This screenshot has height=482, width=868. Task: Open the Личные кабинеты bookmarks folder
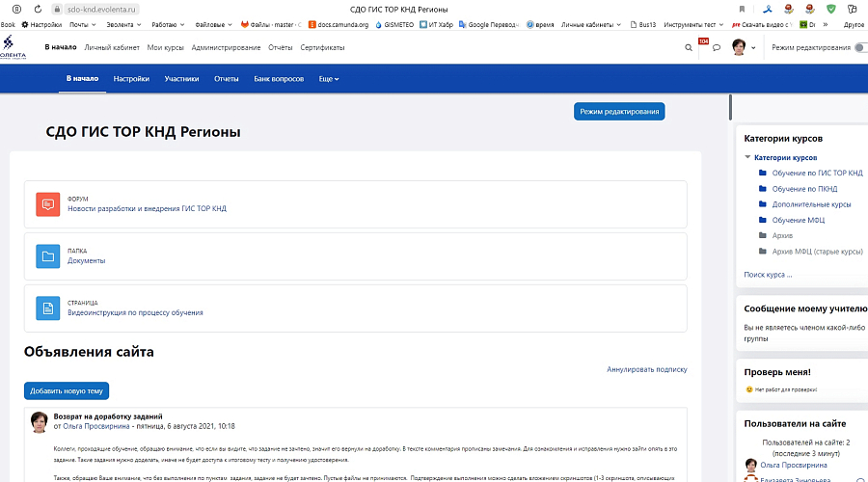pos(590,24)
